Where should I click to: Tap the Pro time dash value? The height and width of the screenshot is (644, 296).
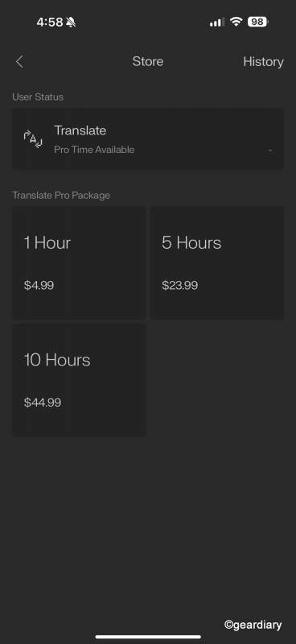coord(270,151)
